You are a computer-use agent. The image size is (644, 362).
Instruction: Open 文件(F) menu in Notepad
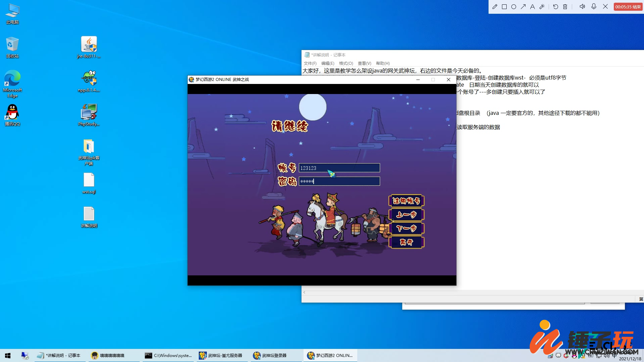coord(310,63)
